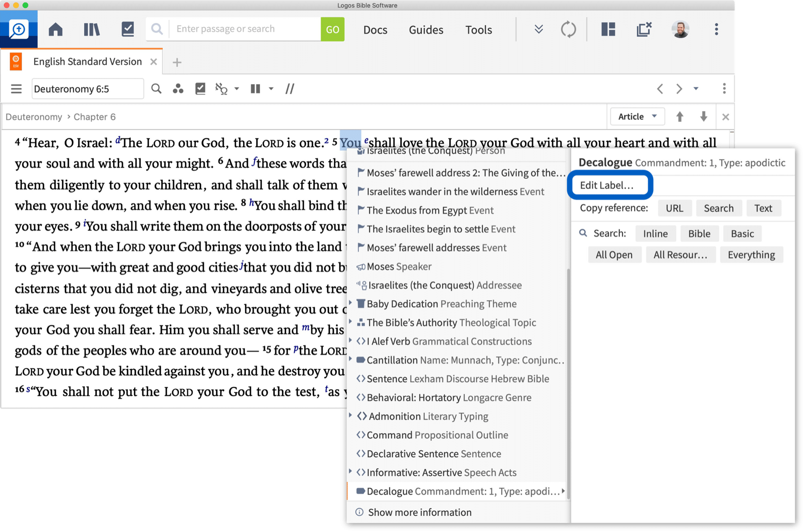Screen dimensions: 804x532
Task: Click the close all panels icon
Action: coord(644,29)
